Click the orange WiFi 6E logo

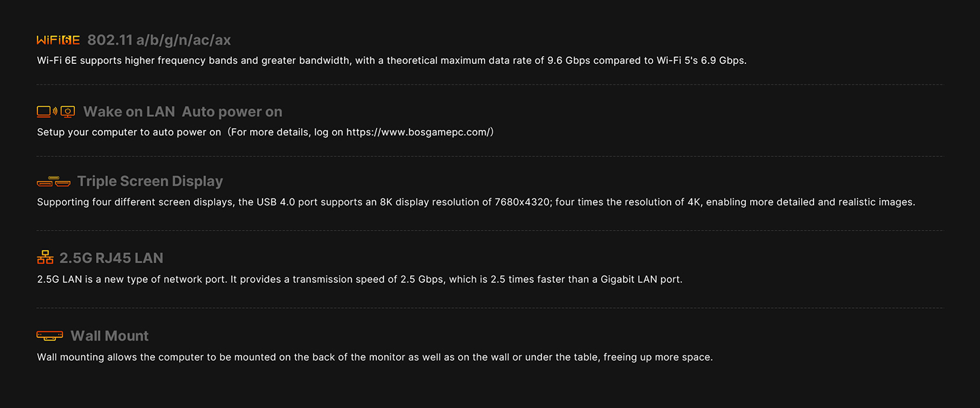click(58, 40)
